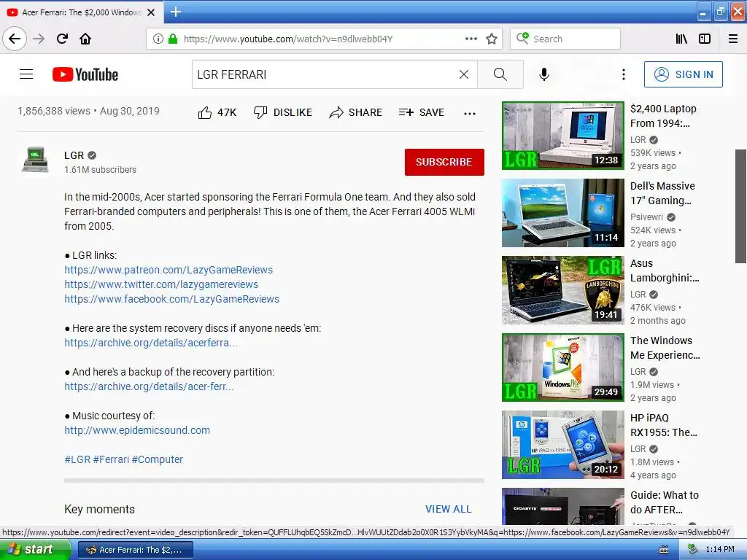This screenshot has height=560, width=747.
Task: Click the Firefox address bar URL
Action: (287, 39)
